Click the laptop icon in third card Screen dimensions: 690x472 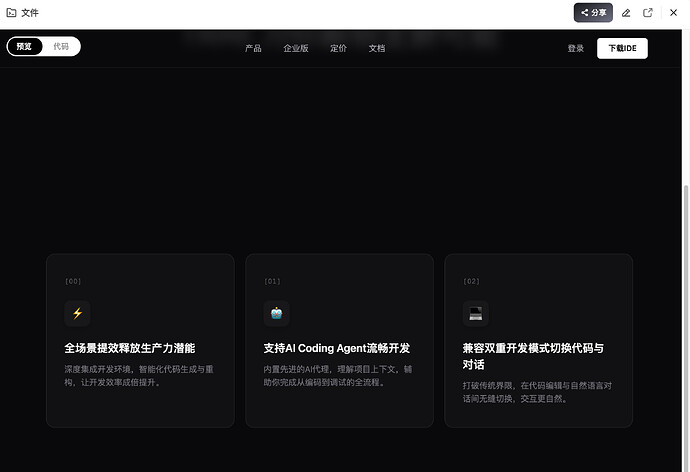click(x=475, y=313)
